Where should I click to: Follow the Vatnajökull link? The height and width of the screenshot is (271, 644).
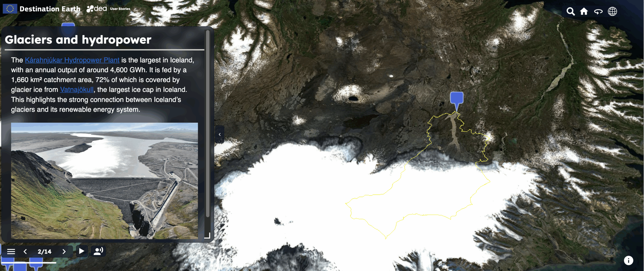point(77,90)
